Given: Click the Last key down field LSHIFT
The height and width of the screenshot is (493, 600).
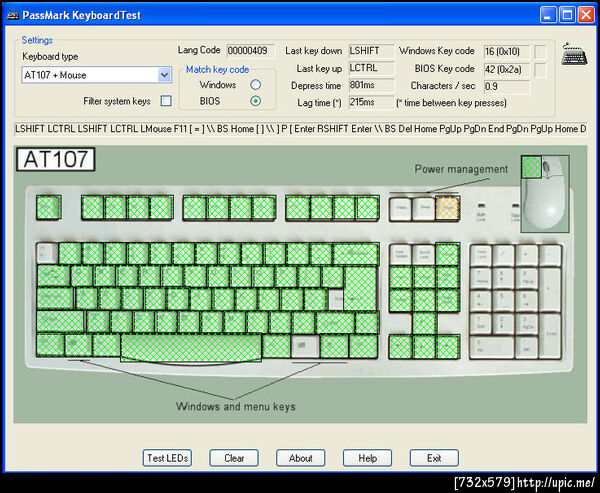Looking at the screenshot, I should 371,51.
